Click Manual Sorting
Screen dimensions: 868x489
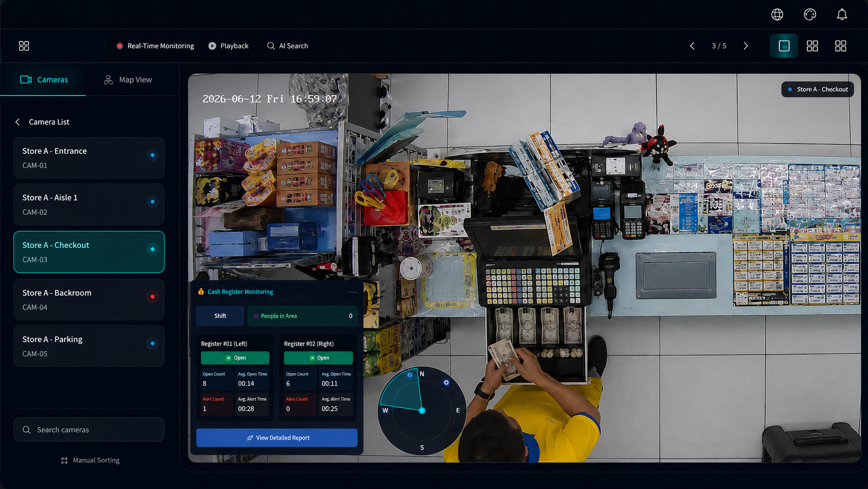pyautogui.click(x=90, y=460)
